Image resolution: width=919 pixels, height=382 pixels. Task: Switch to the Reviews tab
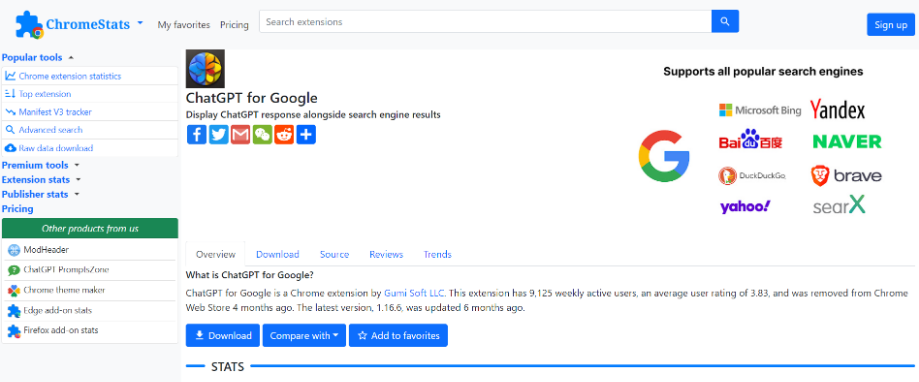386,254
